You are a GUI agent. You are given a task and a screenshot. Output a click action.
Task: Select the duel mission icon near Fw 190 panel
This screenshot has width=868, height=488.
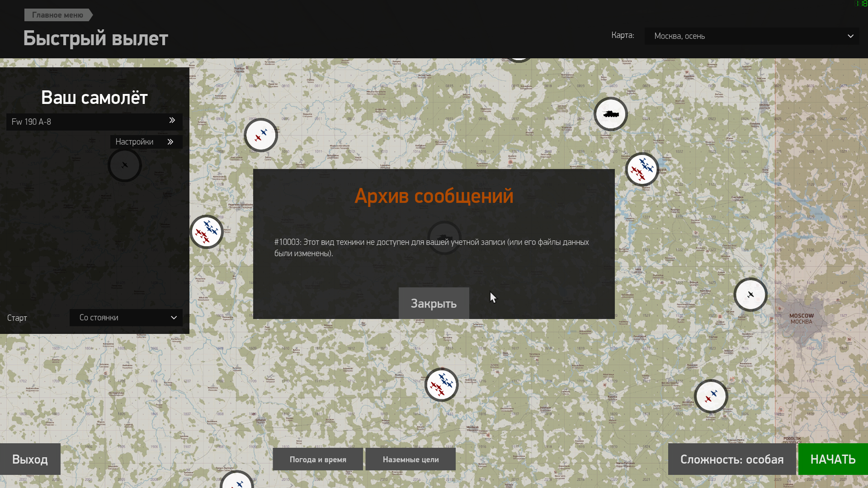(261, 135)
